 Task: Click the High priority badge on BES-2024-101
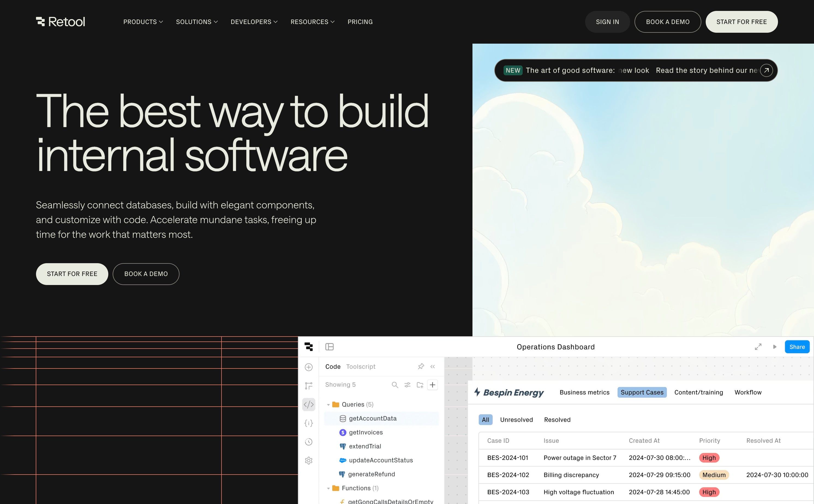709,457
